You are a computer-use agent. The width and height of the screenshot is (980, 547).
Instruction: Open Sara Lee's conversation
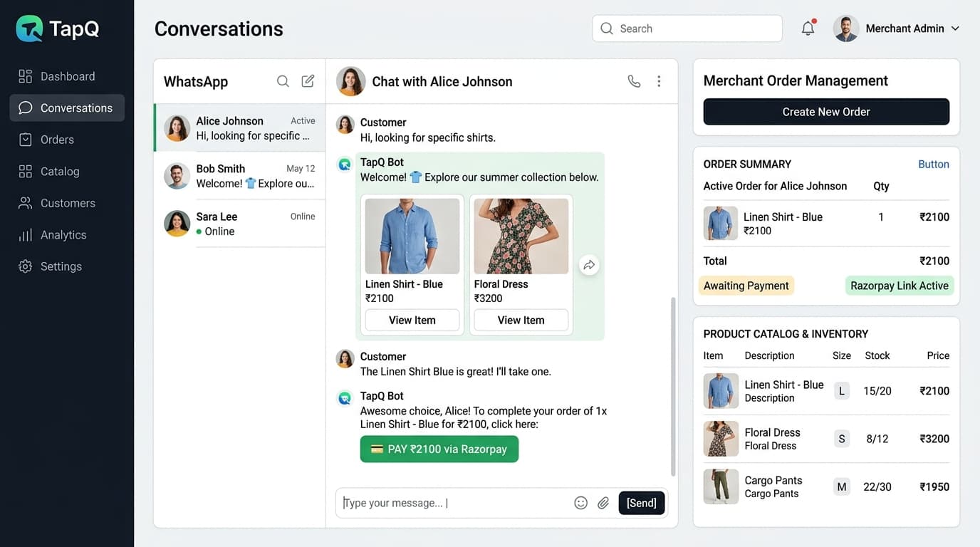pyautogui.click(x=239, y=224)
